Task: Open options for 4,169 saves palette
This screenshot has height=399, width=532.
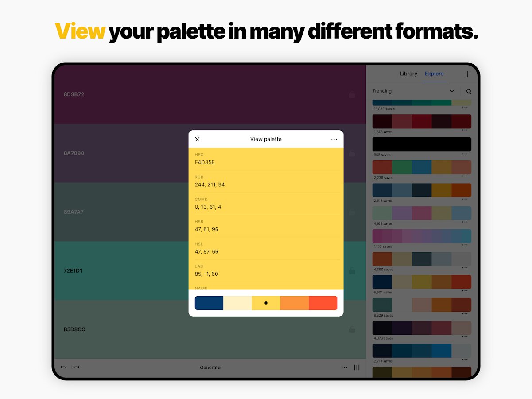Action: (465, 222)
